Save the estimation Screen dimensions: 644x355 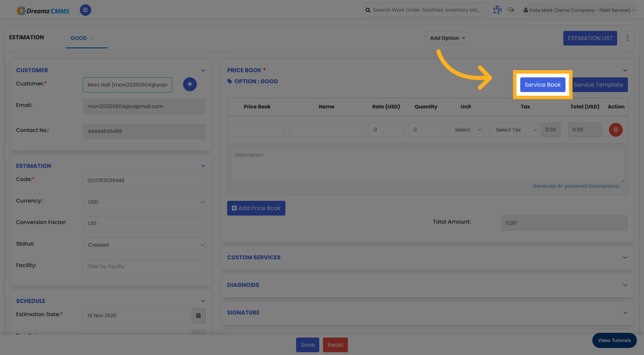point(308,345)
